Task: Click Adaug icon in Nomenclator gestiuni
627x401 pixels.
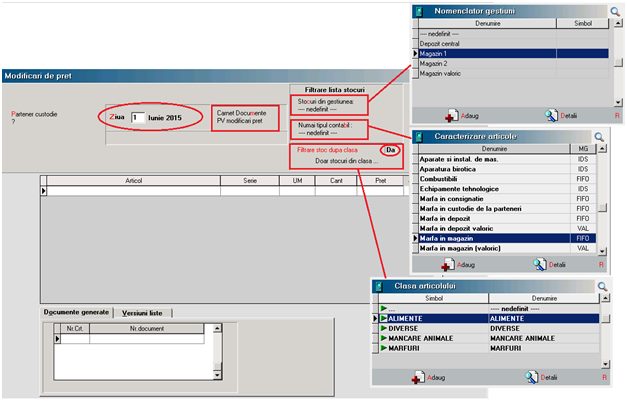Action: (452, 116)
